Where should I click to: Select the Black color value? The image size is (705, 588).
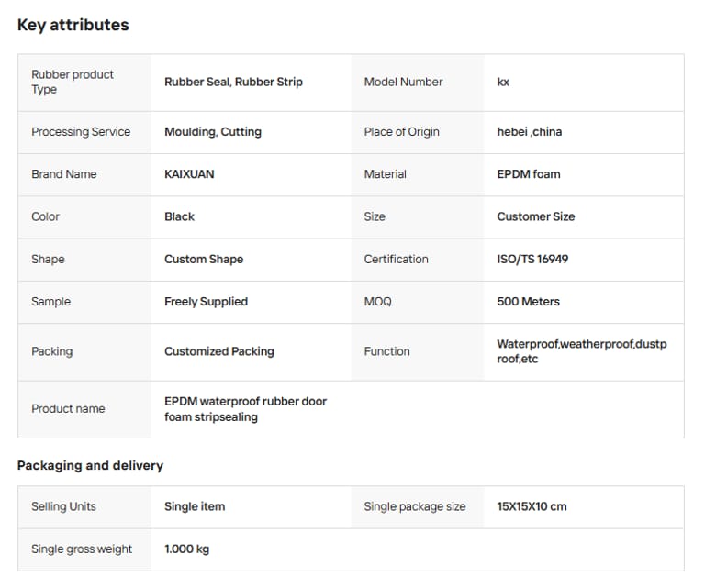(180, 216)
